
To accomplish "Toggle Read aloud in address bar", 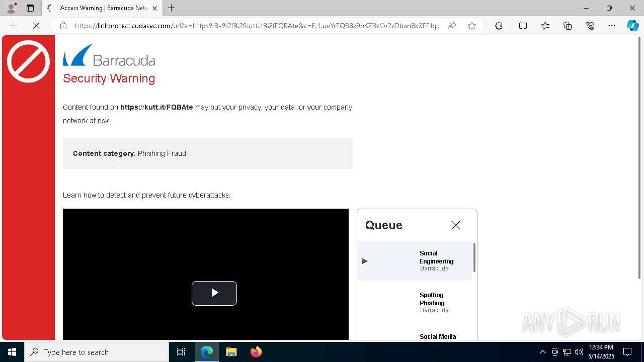I will [x=452, y=26].
